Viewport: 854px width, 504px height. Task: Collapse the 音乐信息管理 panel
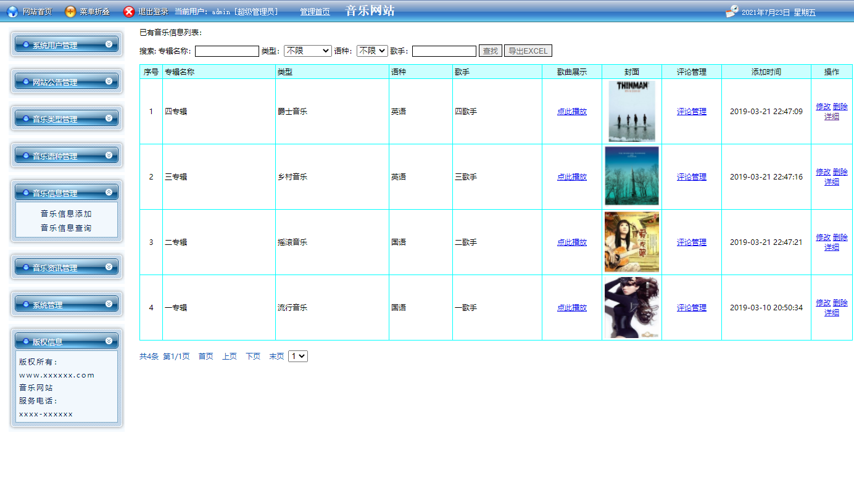110,192
